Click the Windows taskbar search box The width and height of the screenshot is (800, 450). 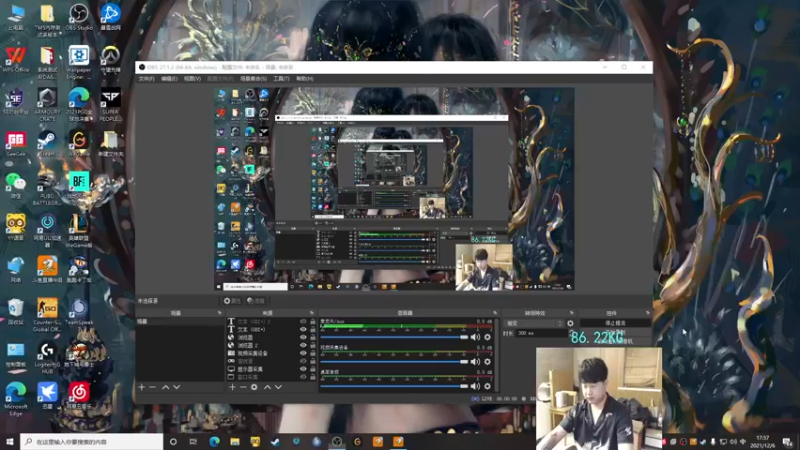pos(92,442)
